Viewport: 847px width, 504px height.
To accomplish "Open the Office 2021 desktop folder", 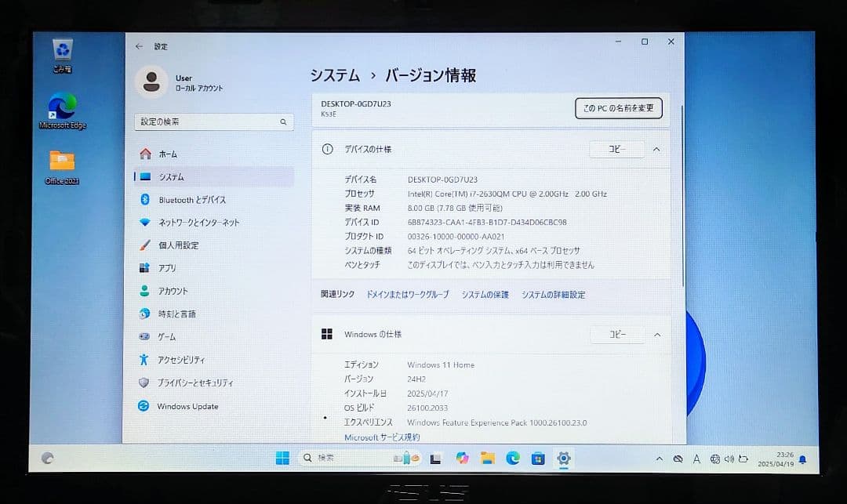I will [x=62, y=167].
